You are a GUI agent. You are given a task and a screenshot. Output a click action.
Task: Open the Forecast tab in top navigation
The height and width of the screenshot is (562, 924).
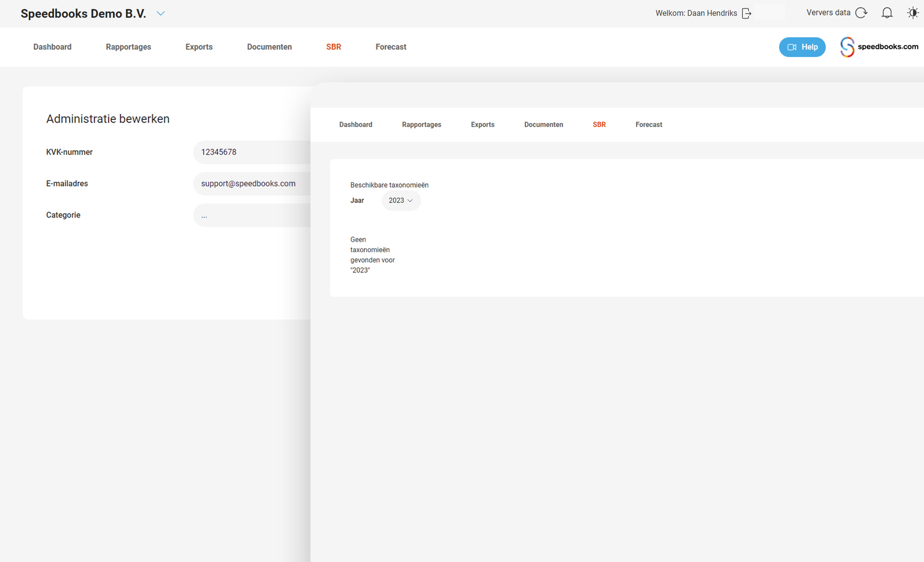point(391,47)
